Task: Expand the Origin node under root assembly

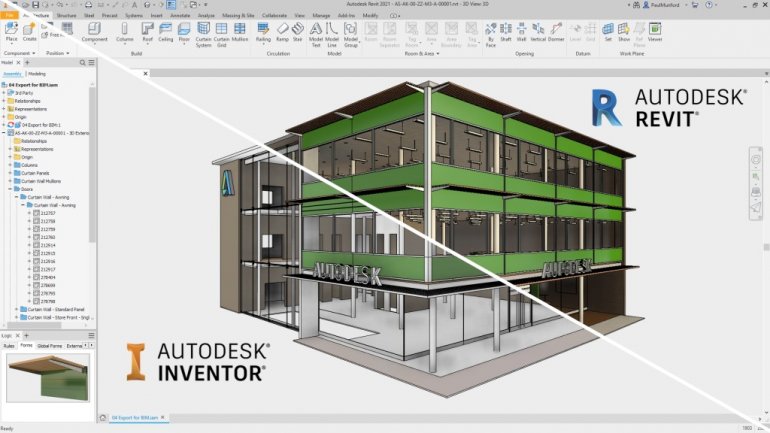Action: [4, 117]
